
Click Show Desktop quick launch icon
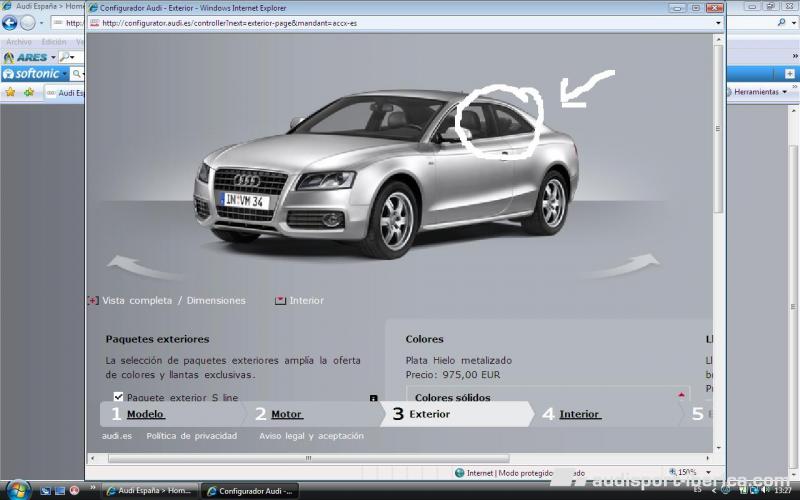[x=45, y=491]
